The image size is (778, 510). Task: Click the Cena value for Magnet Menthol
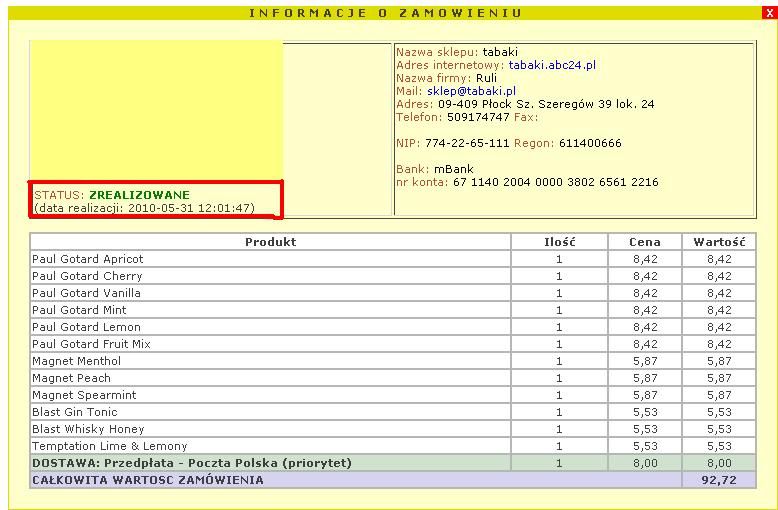click(645, 361)
